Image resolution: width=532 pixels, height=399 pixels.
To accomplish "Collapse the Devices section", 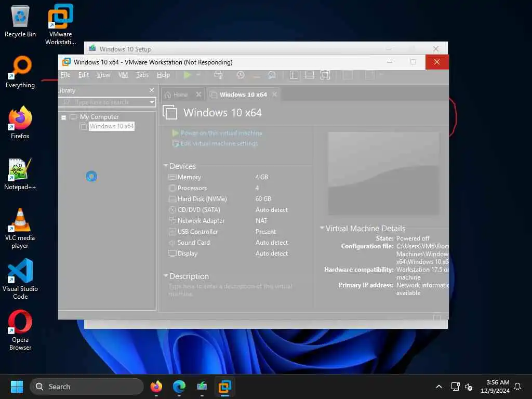I will click(166, 166).
